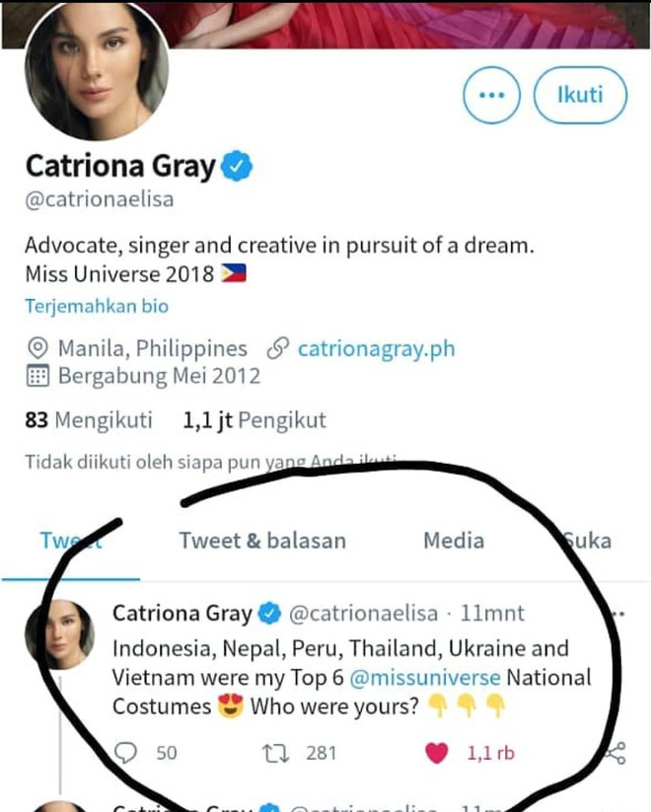Open the 83 Mengikuti following list
Screen dimensions: 651x812
[89, 420]
